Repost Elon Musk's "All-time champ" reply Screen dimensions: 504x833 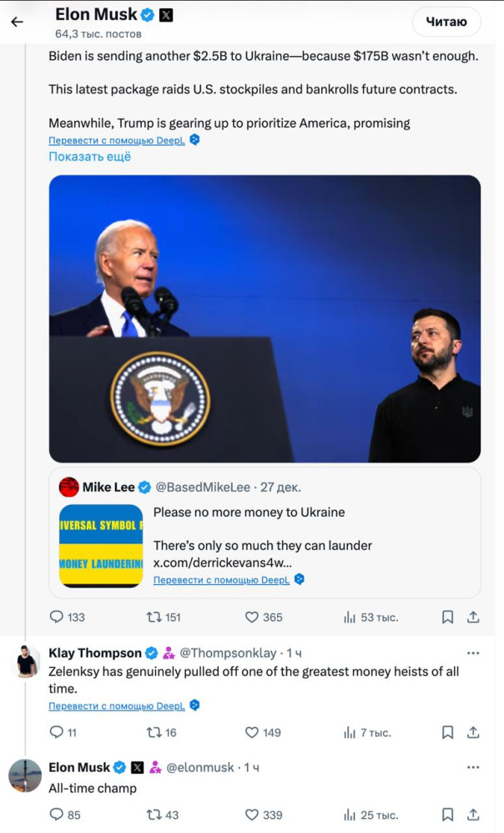[x=154, y=814]
